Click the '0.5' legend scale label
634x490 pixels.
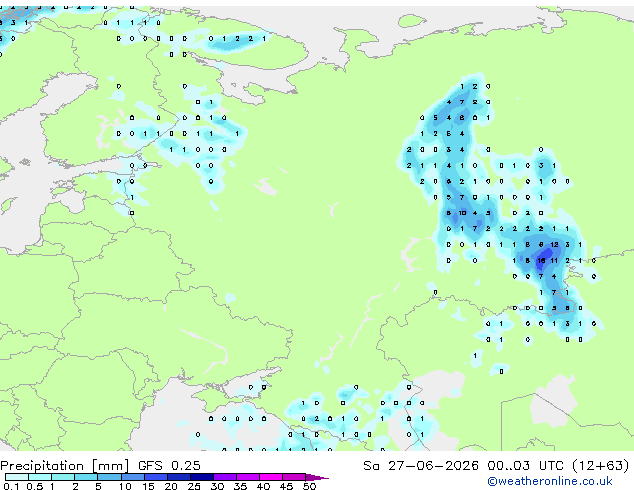tap(35, 486)
